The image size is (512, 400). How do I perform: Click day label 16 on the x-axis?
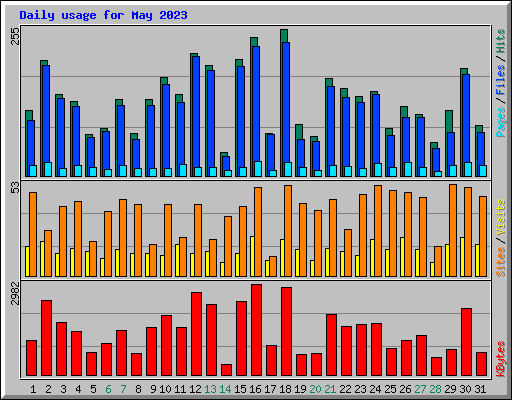[x=255, y=389]
